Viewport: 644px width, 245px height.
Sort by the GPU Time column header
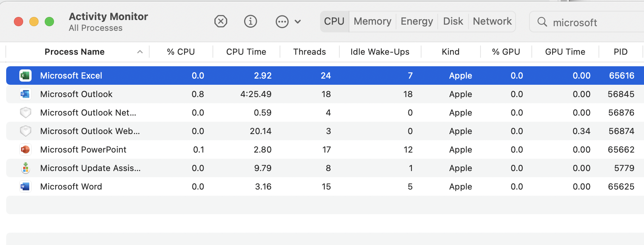click(x=565, y=52)
